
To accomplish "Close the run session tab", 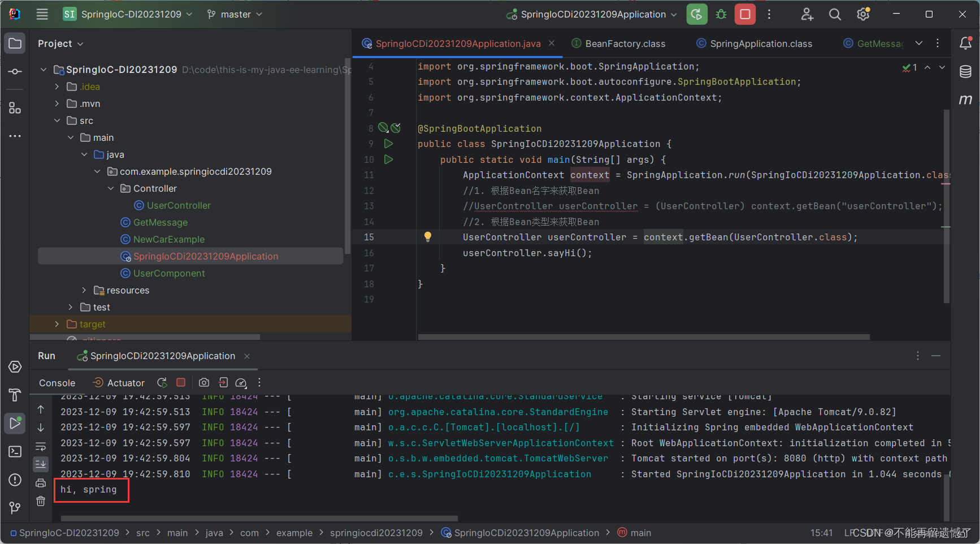I will click(x=247, y=356).
